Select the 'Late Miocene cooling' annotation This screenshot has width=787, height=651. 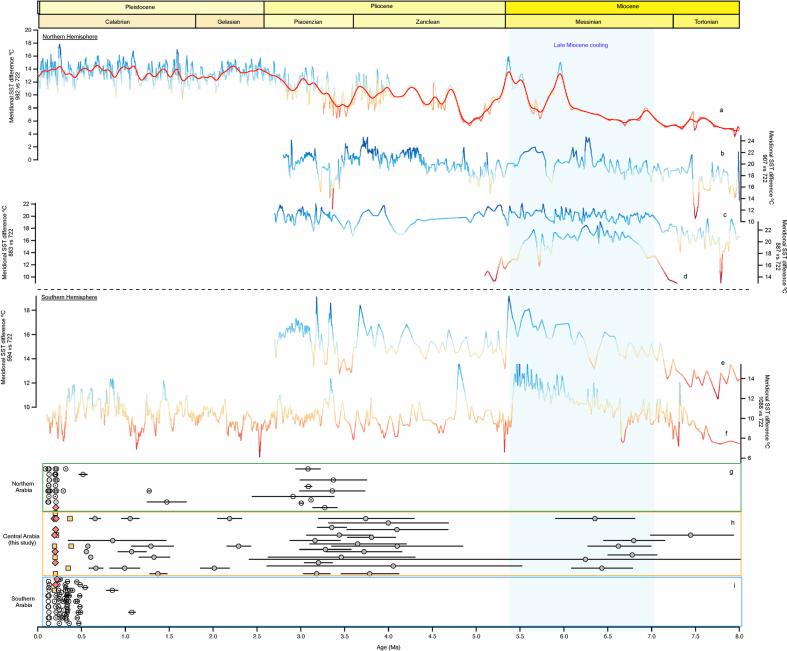581,45
